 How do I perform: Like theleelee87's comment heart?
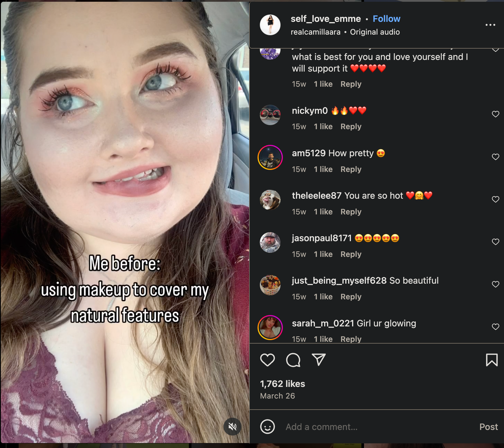pos(495,199)
